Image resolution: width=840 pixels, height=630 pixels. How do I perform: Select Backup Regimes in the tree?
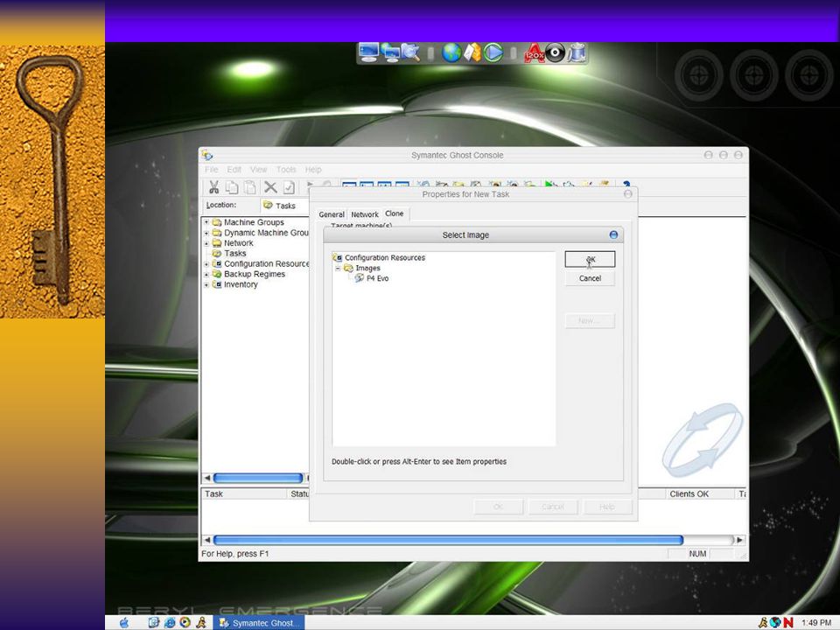click(254, 274)
